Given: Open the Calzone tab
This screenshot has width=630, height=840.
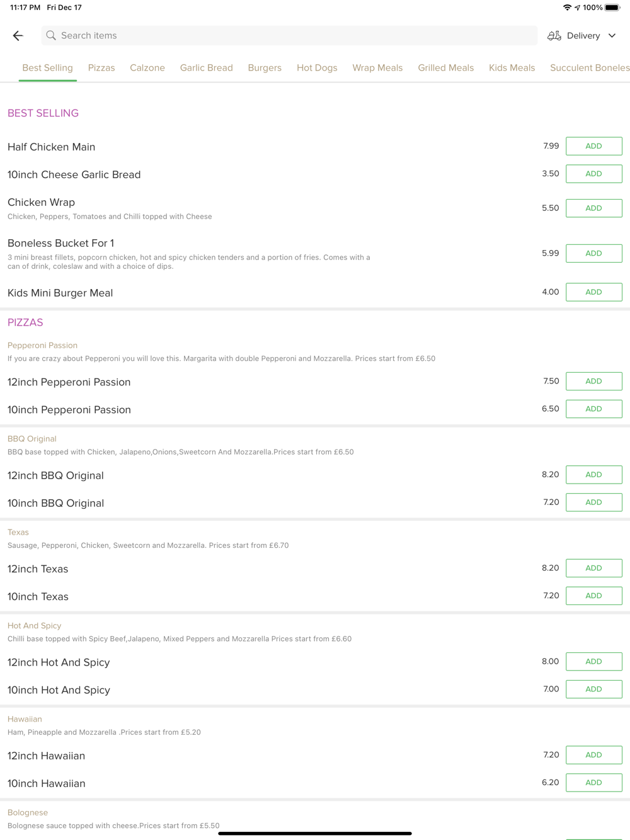Looking at the screenshot, I should 147,68.
